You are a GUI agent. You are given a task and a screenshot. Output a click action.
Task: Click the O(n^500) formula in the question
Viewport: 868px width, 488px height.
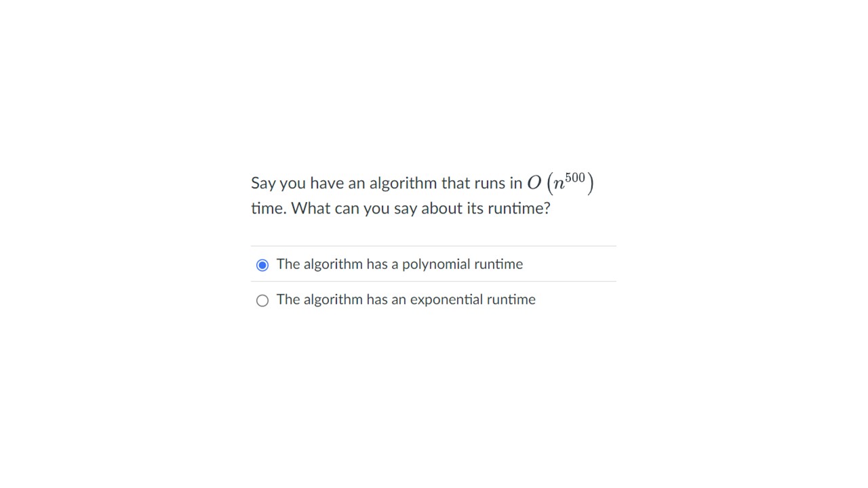pos(561,182)
